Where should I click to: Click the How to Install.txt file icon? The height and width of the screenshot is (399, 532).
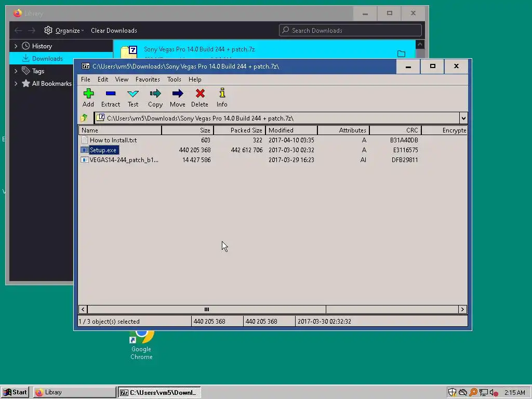click(x=85, y=140)
